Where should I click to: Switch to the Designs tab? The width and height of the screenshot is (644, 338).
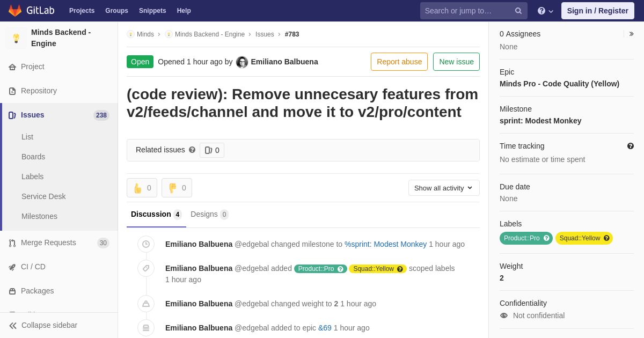(209, 215)
